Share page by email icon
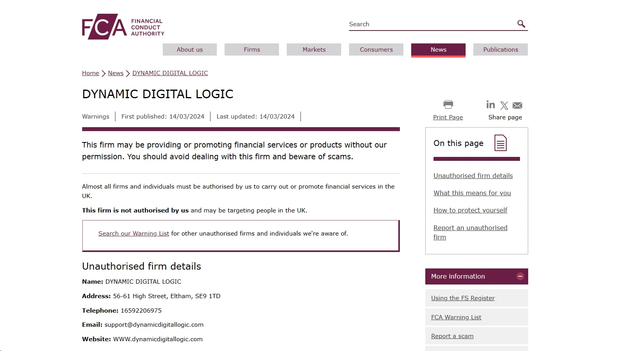This screenshot has width=644, height=351. coord(517,105)
